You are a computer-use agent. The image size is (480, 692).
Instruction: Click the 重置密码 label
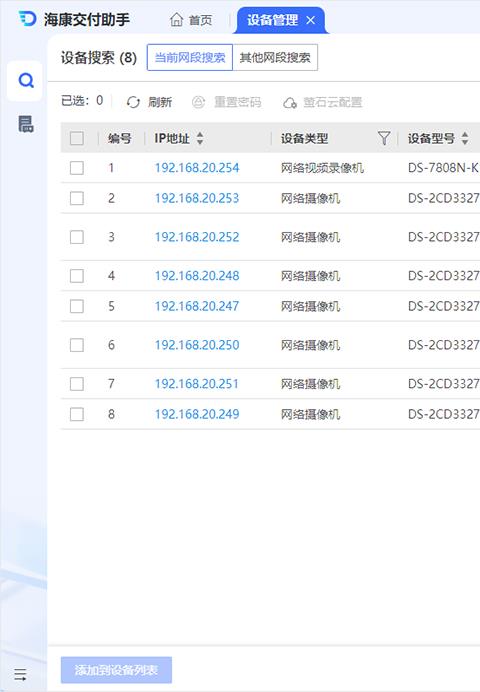point(237,102)
